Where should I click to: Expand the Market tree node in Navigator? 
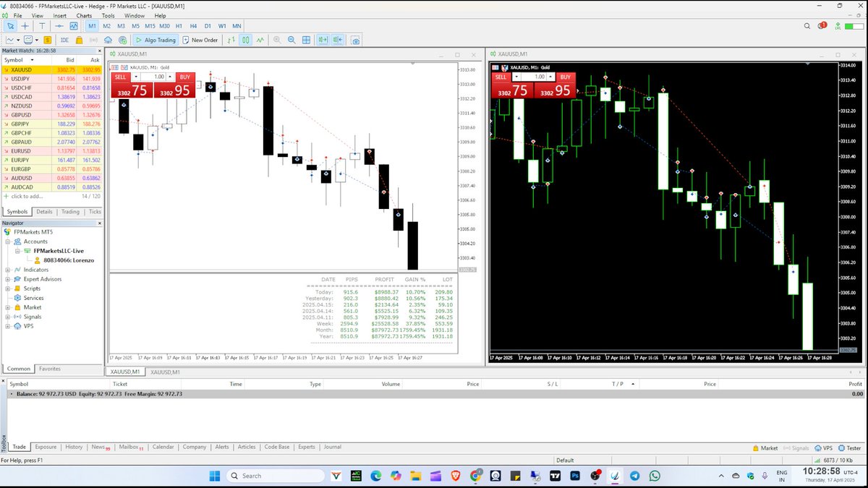click(x=7, y=307)
